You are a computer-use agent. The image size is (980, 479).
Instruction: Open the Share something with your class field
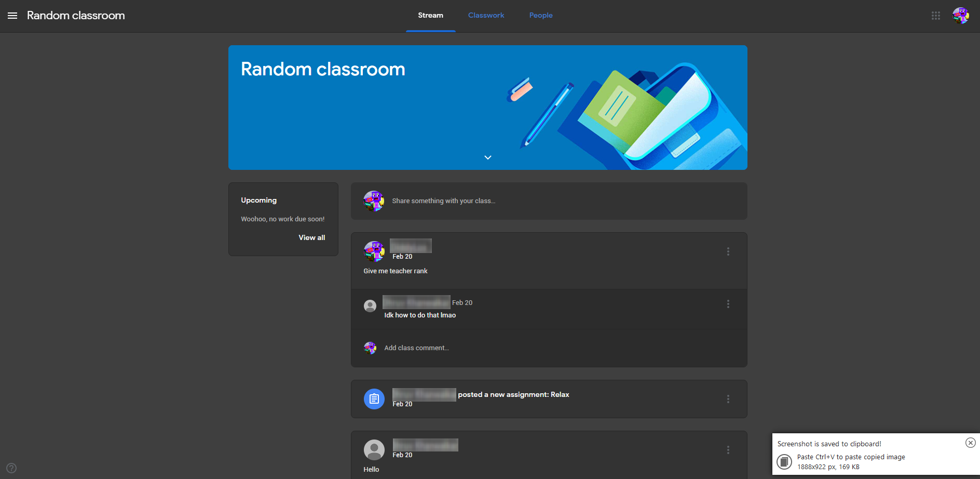point(444,201)
